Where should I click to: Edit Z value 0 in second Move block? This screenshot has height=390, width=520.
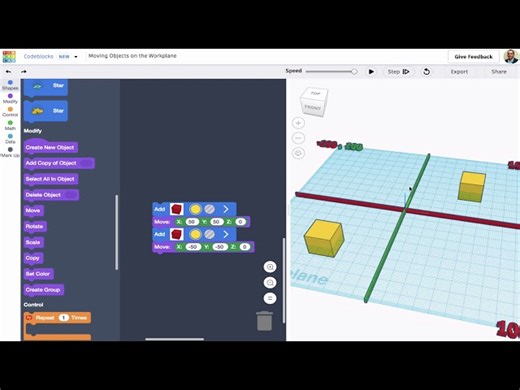point(245,247)
